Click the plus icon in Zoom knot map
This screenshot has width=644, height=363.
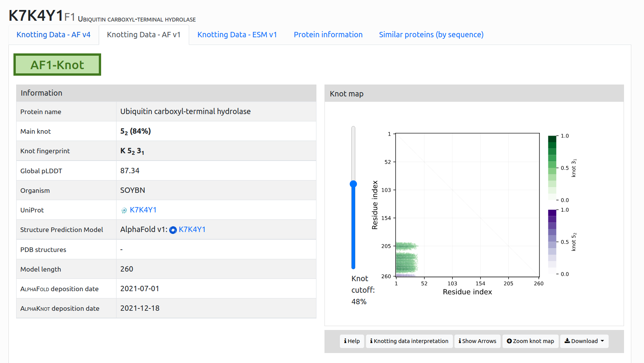509,341
